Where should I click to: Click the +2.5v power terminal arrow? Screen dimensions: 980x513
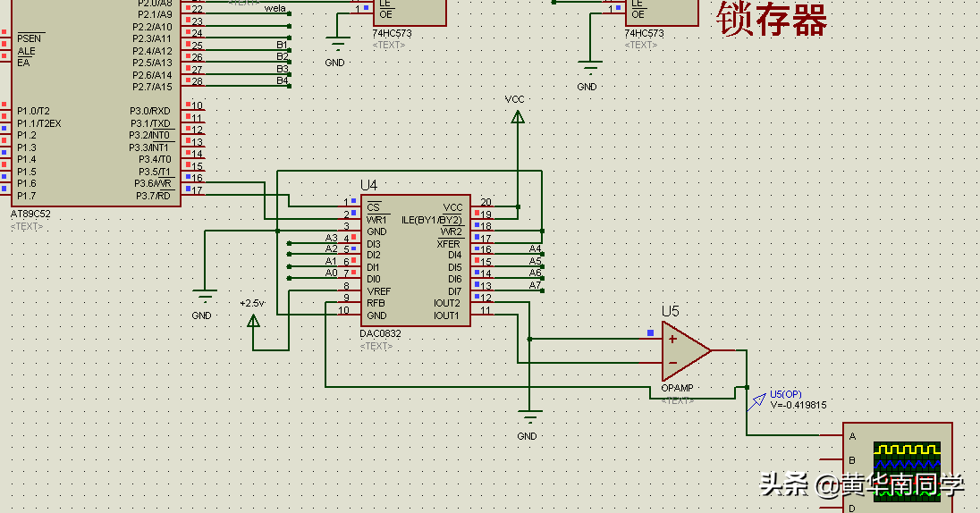[253, 321]
